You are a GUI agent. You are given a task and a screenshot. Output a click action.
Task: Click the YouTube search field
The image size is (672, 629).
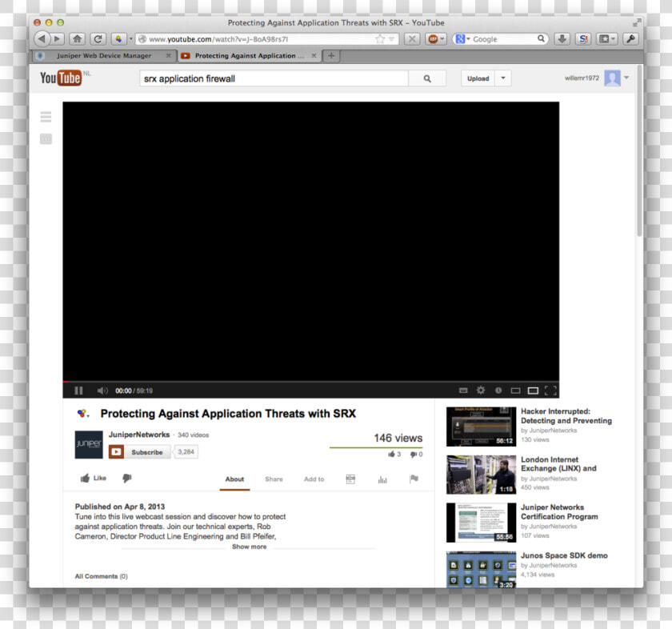tap(274, 78)
